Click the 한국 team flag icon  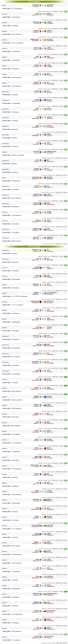(x=40, y=135)
